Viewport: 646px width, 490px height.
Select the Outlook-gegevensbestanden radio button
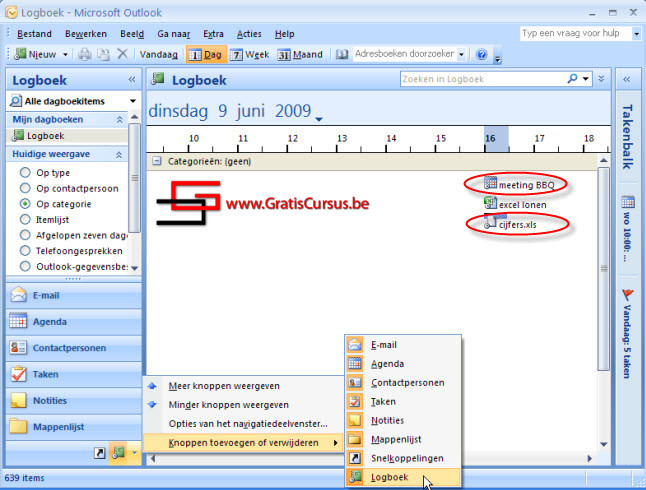click(25, 266)
